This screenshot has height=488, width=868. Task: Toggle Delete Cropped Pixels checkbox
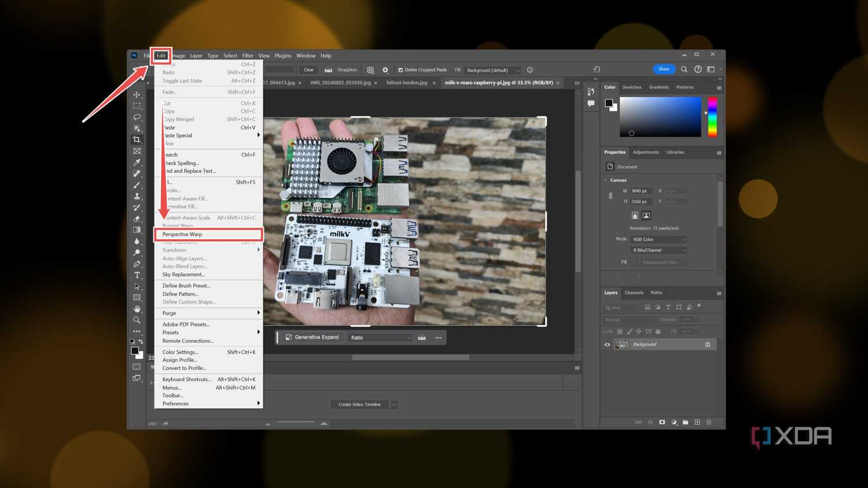click(x=400, y=70)
